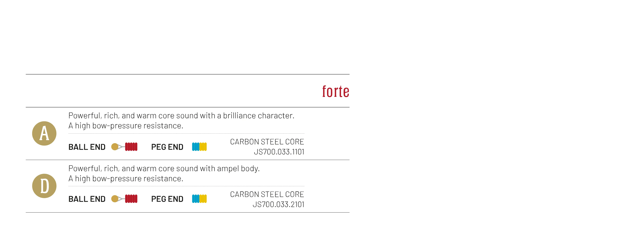Click the gold D string badge
This screenshot has width=644, height=245.
click(44, 186)
